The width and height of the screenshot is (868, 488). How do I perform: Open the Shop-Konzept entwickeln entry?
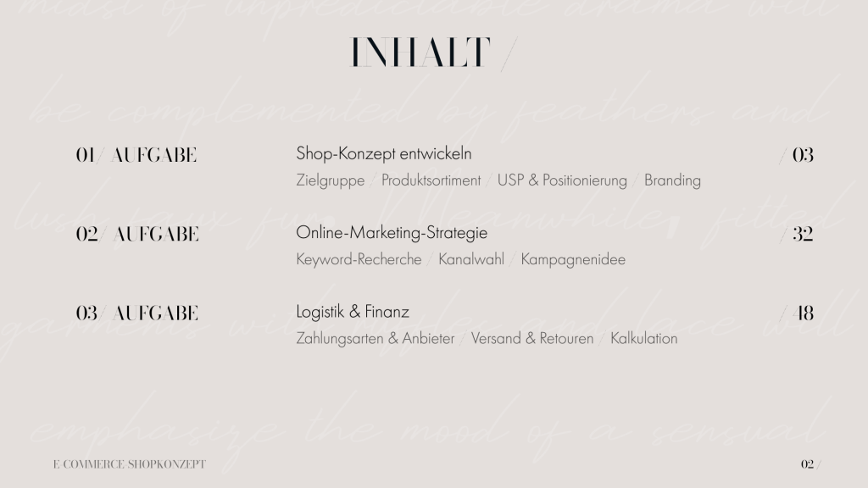383,154
